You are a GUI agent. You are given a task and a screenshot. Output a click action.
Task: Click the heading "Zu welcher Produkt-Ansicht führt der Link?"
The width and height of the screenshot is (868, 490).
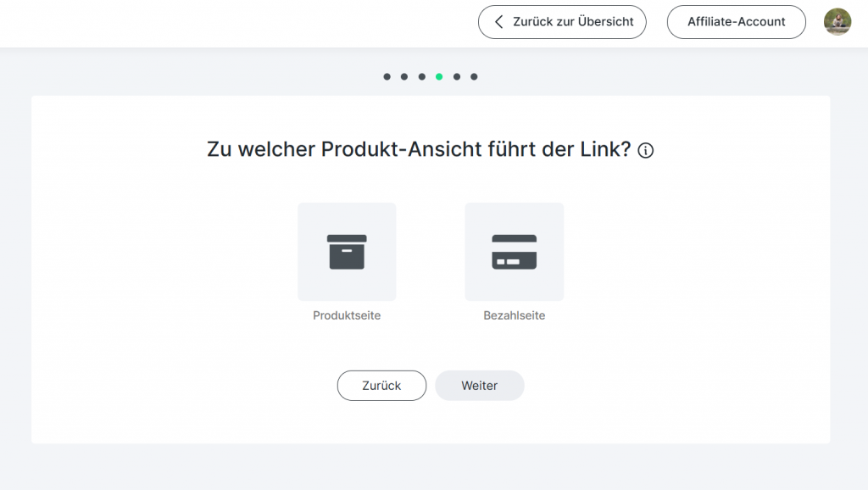[x=419, y=150]
